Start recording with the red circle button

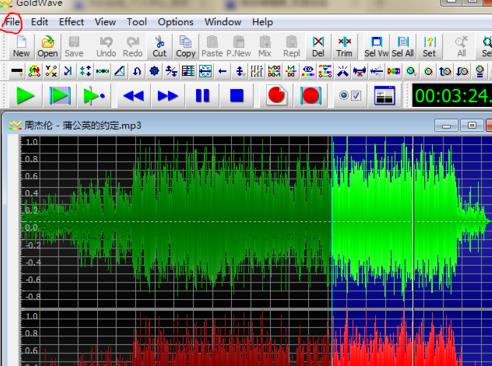[x=276, y=96]
